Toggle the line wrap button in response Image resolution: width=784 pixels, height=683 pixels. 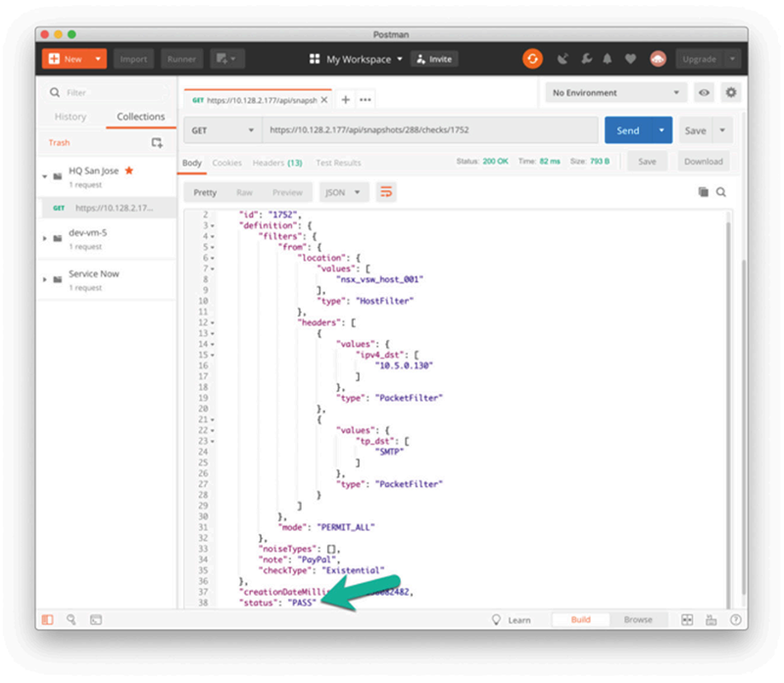tap(387, 193)
